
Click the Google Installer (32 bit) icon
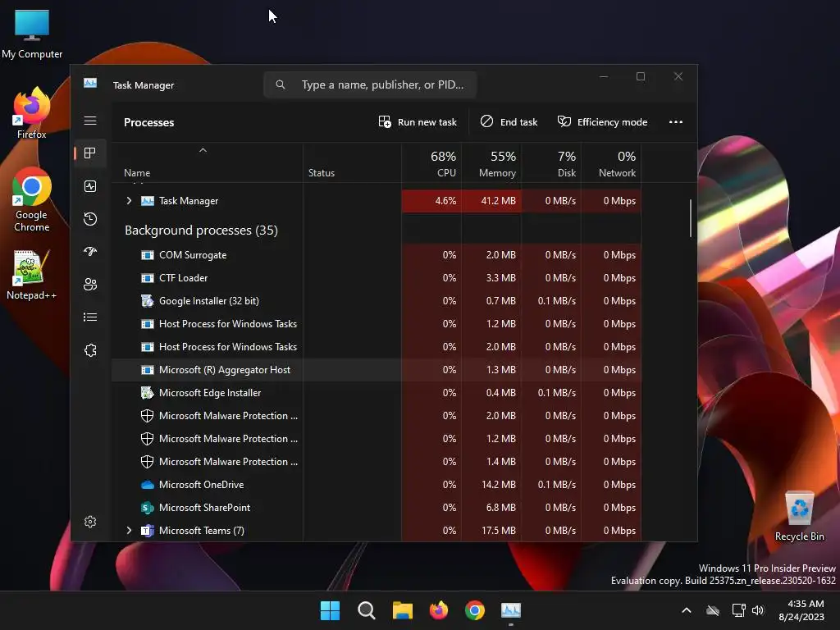pyautogui.click(x=148, y=300)
